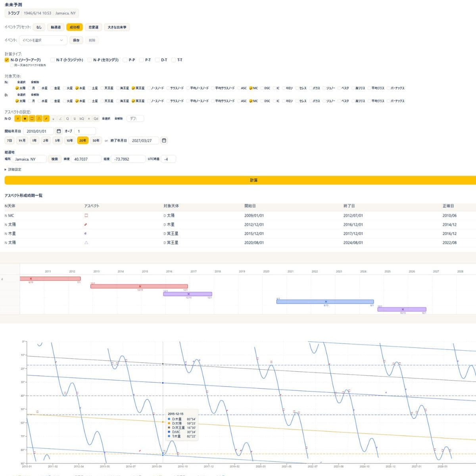
Task: Open the end date calendar picker
Action: [164, 140]
